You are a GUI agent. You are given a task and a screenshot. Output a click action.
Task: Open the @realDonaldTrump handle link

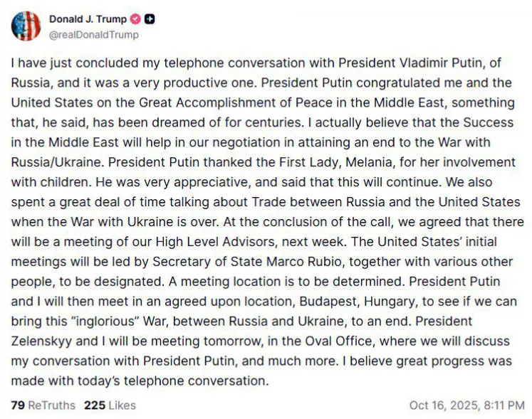(x=93, y=34)
